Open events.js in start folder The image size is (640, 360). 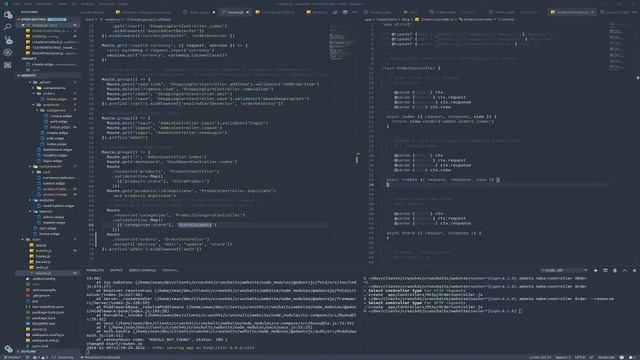[43, 251]
